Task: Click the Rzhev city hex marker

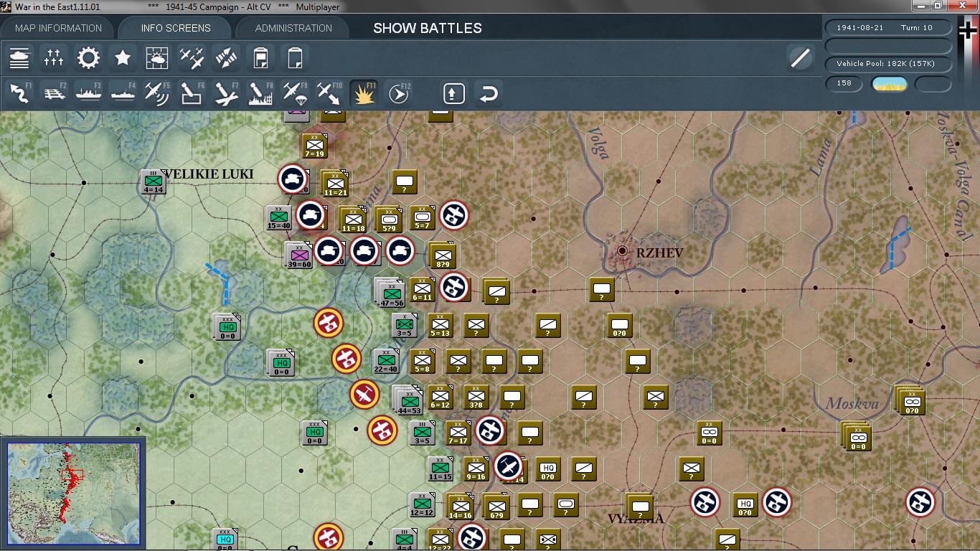Action: tap(622, 251)
